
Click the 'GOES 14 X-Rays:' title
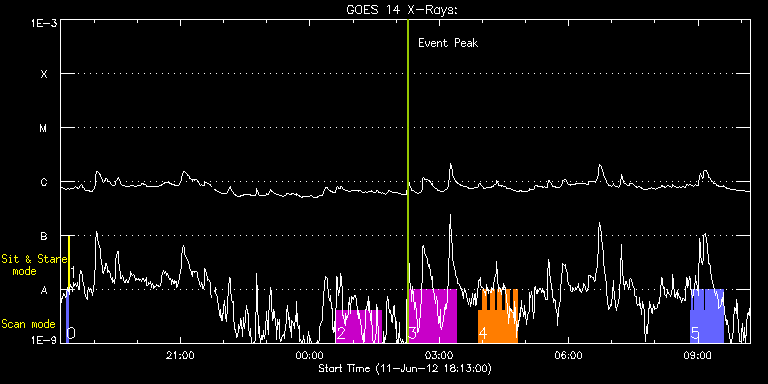(x=402, y=11)
